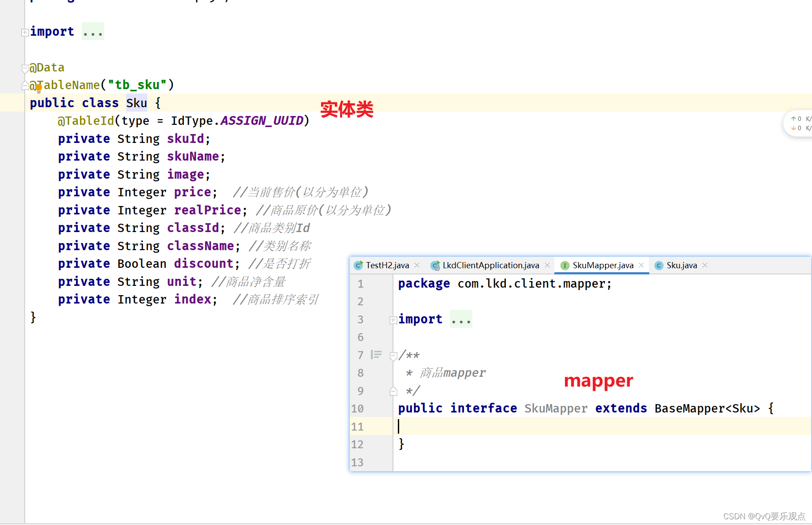Viewport: 812px width, 525px height.
Task: Click BaseMapper<Sku> in the interface declaration
Action: [707, 408]
